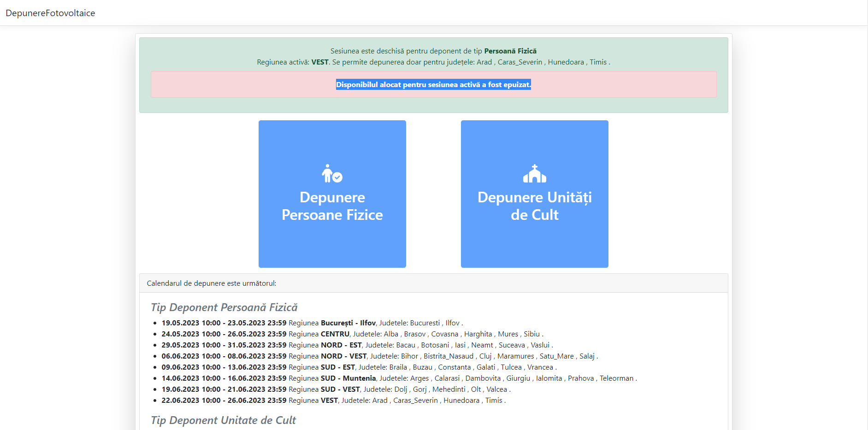Select the SUD - EST schedule entry

click(359, 367)
